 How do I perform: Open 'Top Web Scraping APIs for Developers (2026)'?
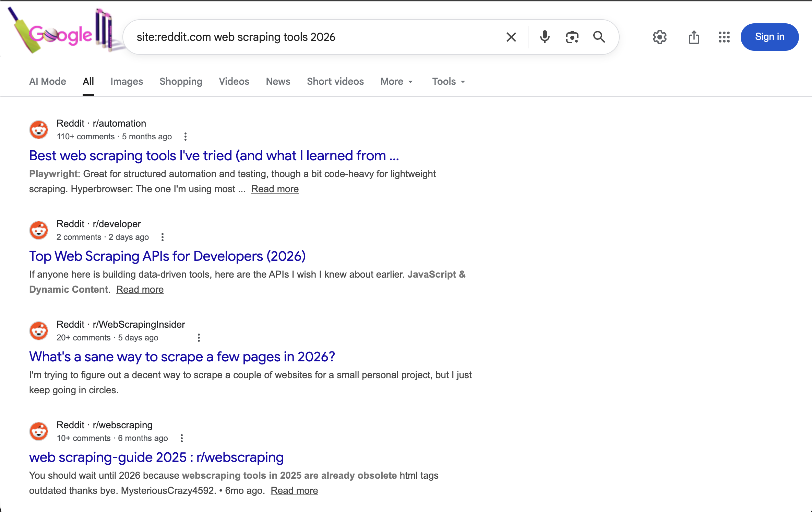[167, 256]
